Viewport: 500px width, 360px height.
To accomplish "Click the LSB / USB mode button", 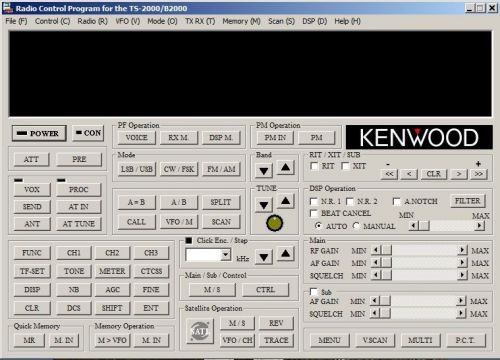I will (x=137, y=169).
